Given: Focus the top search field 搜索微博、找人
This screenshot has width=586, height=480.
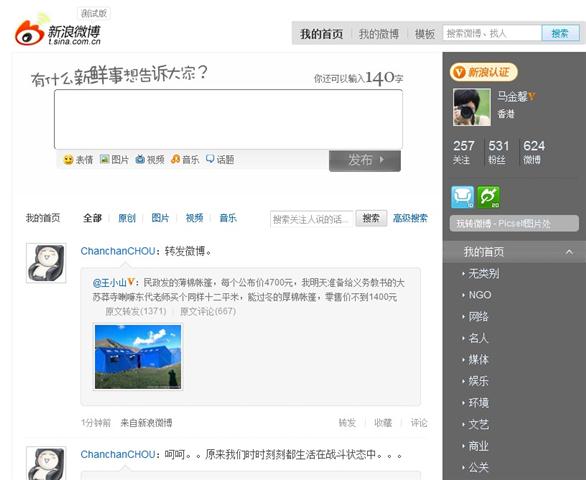Looking at the screenshot, I should [492, 34].
